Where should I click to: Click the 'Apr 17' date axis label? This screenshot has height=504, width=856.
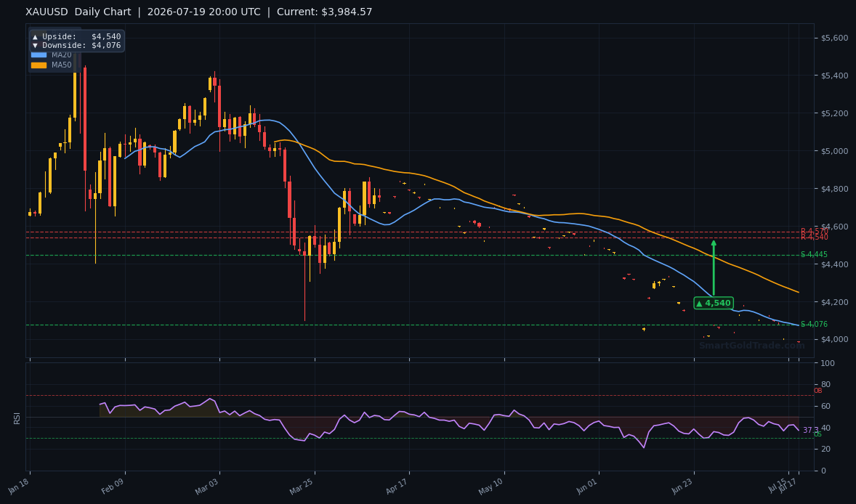tap(397, 485)
